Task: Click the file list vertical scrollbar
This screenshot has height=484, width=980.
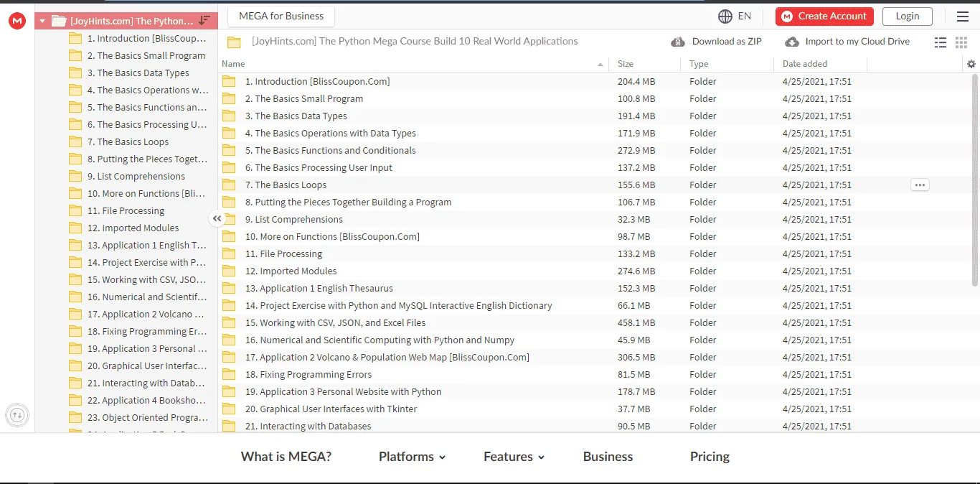Action: pyautogui.click(x=974, y=180)
